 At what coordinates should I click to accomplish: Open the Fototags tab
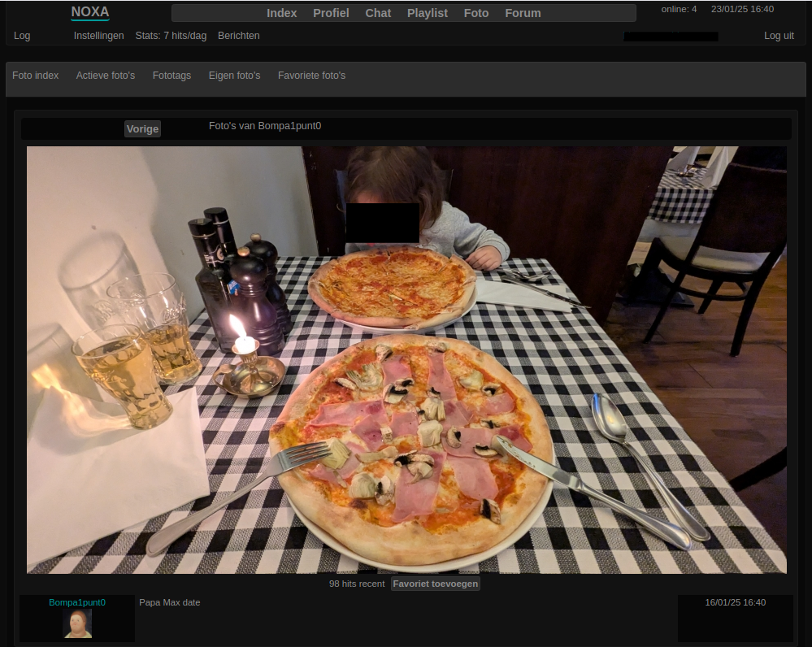(x=172, y=76)
